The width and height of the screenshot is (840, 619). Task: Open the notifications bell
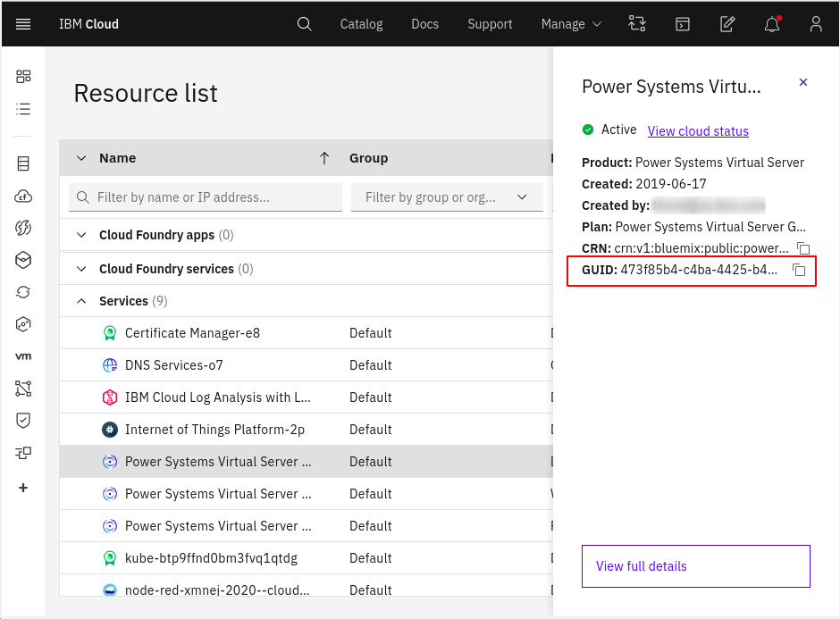point(772,24)
